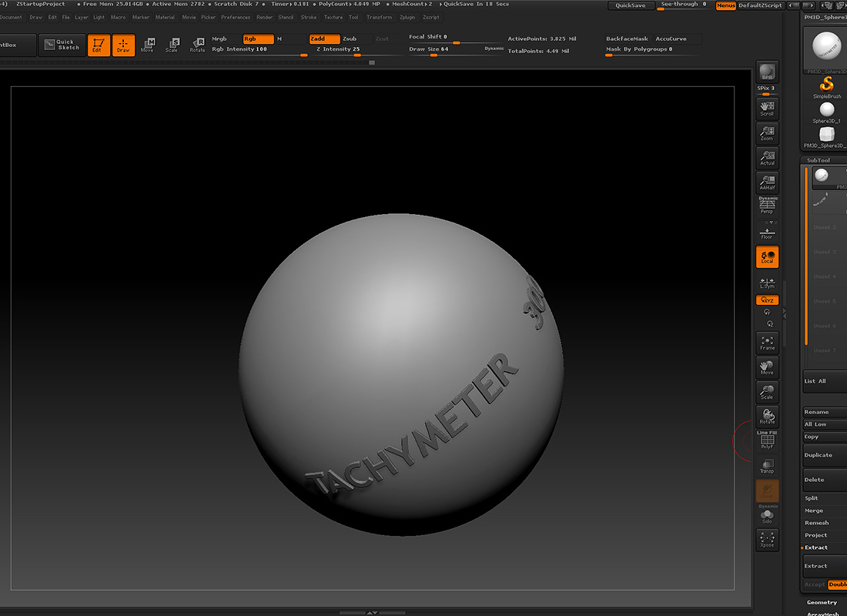Toggle the Rgb mode button
847x616 pixels.
point(258,39)
